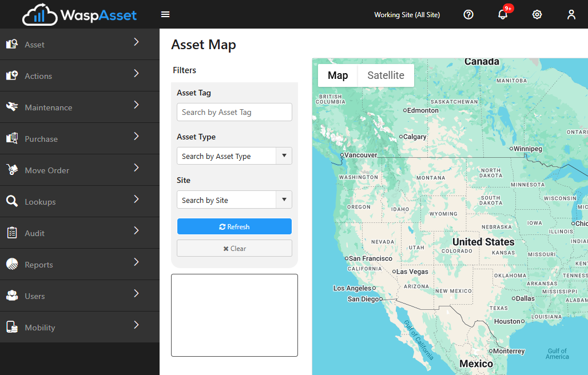Screen dimensions: 588x375
Task: Click Winnipeg on the map
Action: [x=526, y=149]
